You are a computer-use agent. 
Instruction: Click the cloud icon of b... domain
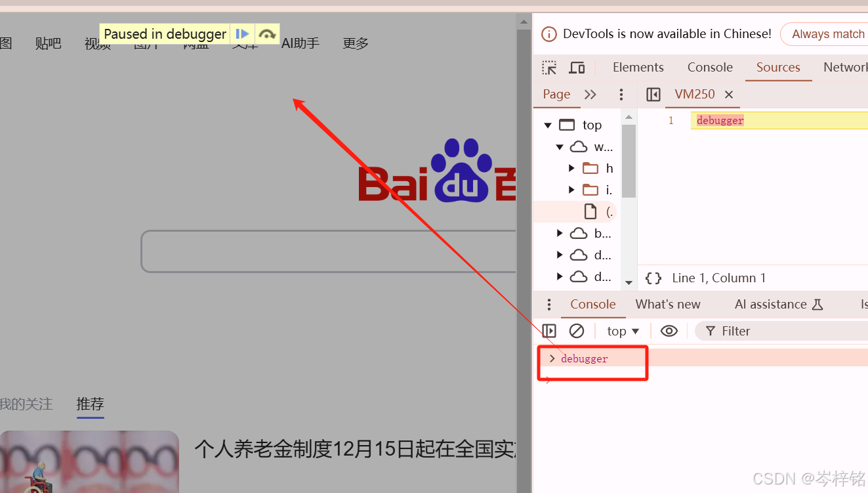[x=578, y=233]
